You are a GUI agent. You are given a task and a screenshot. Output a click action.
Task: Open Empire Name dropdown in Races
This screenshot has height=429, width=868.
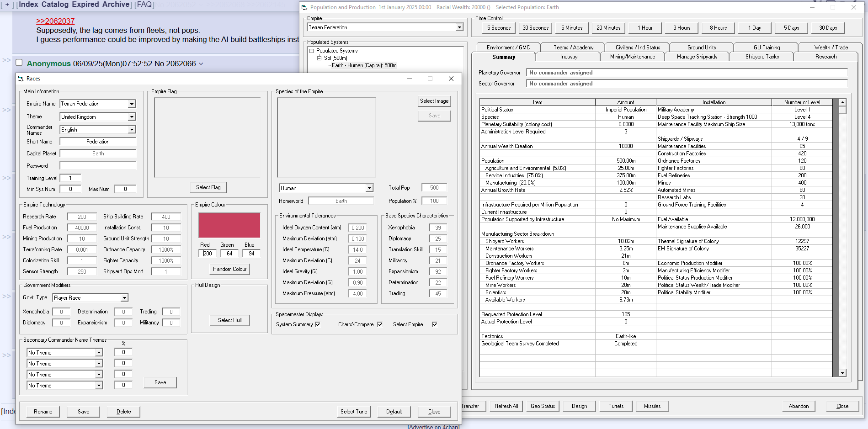tap(132, 104)
